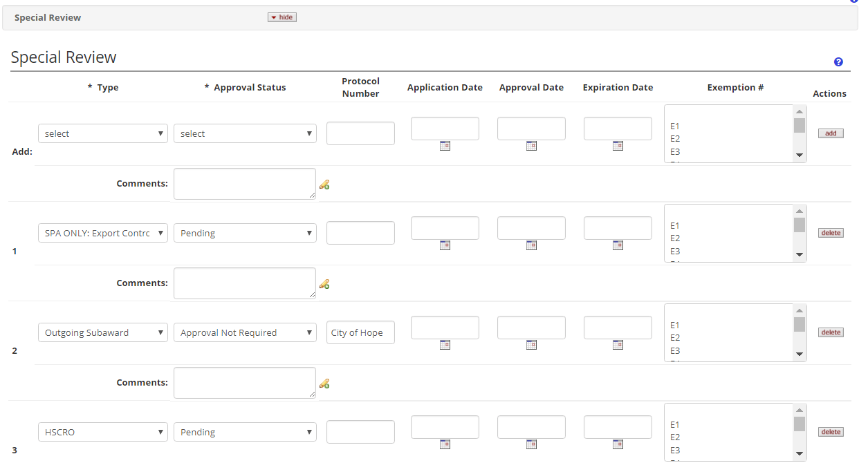
Task: Focus the Protocol Number field for HSCRO row
Action: 360,432
